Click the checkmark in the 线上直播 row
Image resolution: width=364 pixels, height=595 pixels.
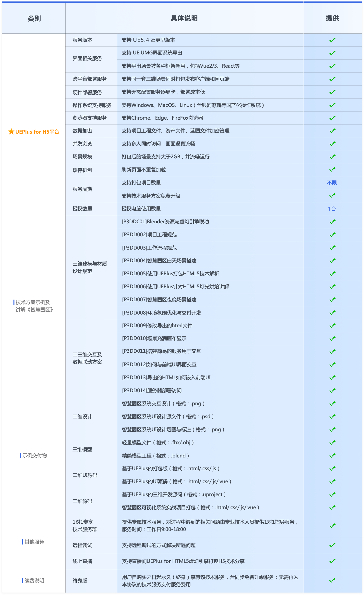tap(332, 561)
